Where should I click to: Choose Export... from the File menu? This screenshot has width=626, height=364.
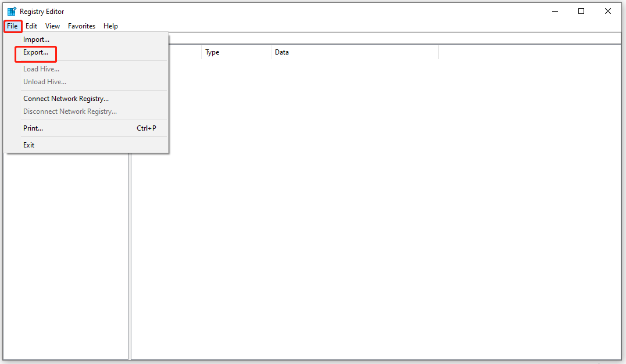pos(86,52)
